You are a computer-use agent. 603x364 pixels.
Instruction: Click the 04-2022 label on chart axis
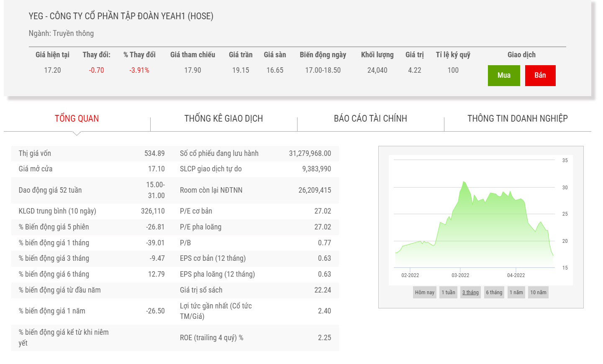[x=516, y=275]
